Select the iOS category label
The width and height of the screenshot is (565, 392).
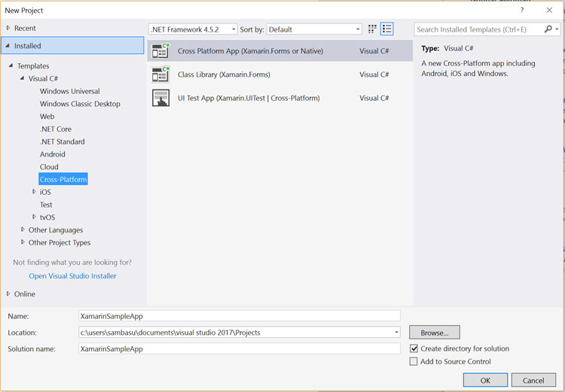pyautogui.click(x=45, y=192)
